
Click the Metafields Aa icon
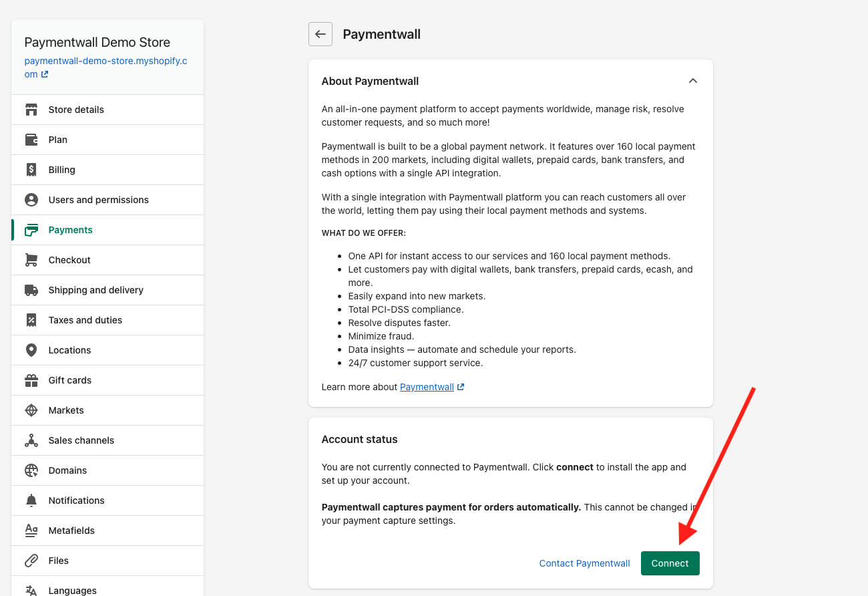click(31, 531)
